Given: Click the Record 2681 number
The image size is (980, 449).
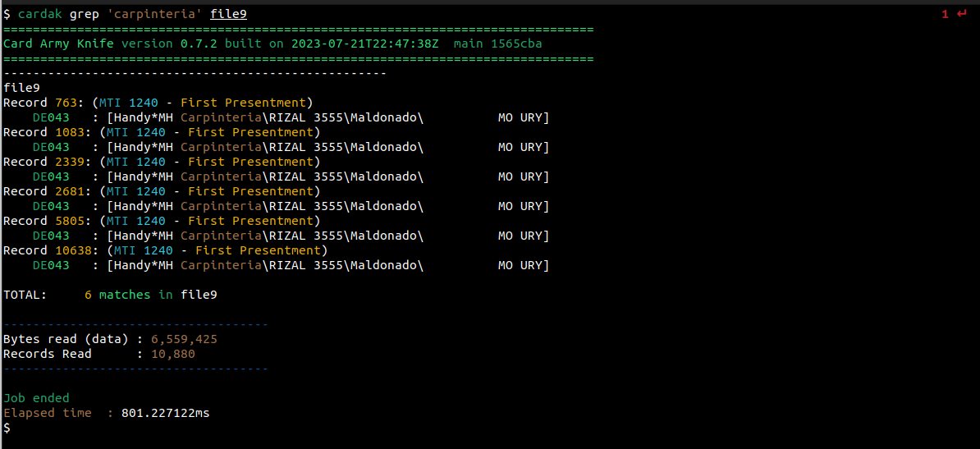Looking at the screenshot, I should coord(69,191).
